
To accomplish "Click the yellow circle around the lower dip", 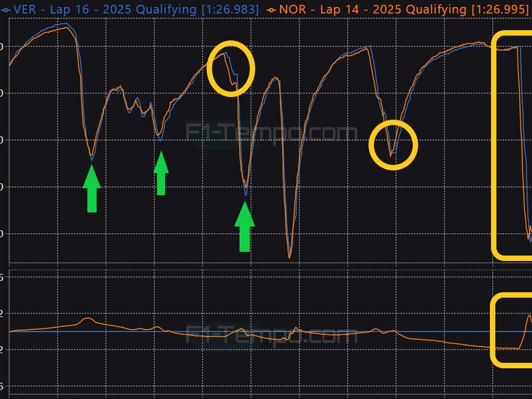I will 393,145.
